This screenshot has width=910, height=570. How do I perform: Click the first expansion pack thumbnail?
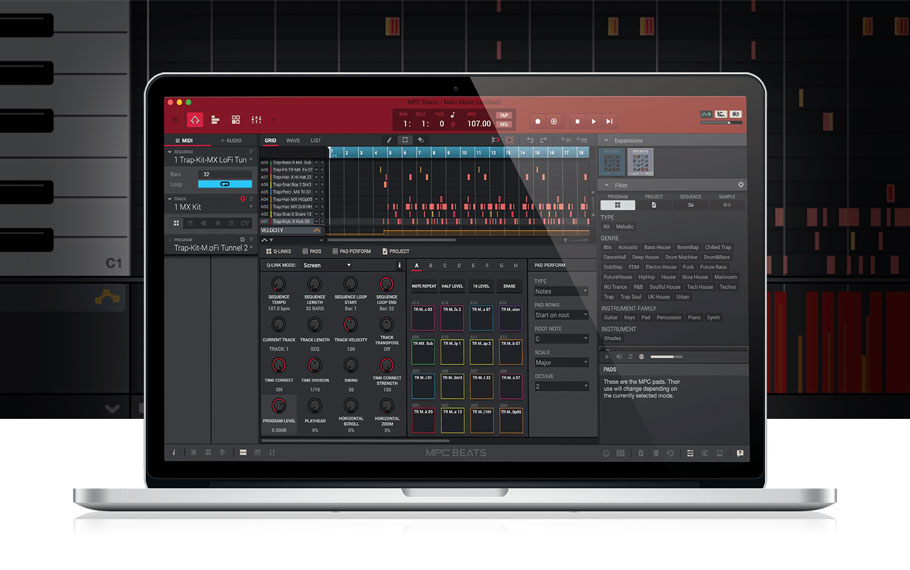612,162
